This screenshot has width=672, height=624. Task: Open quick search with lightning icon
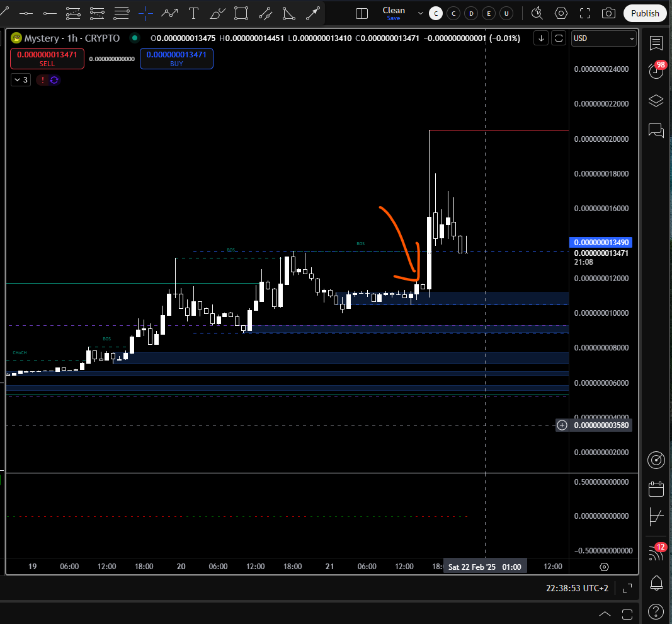point(537,13)
